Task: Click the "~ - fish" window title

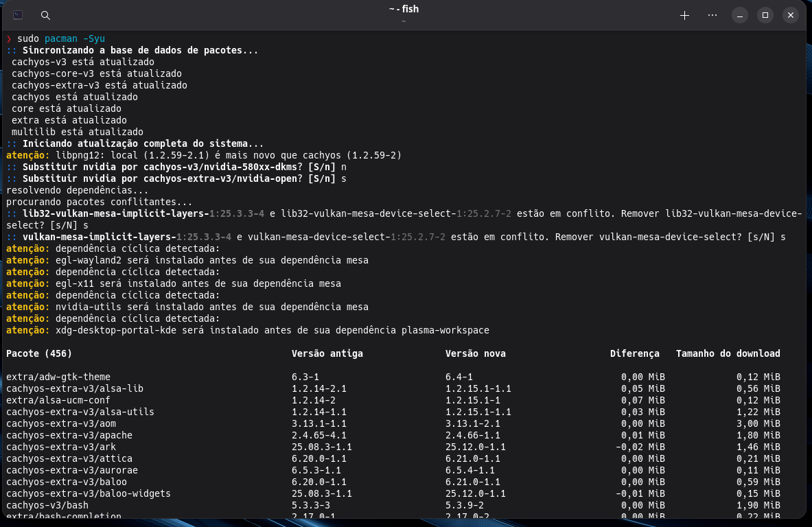Action: point(404,10)
